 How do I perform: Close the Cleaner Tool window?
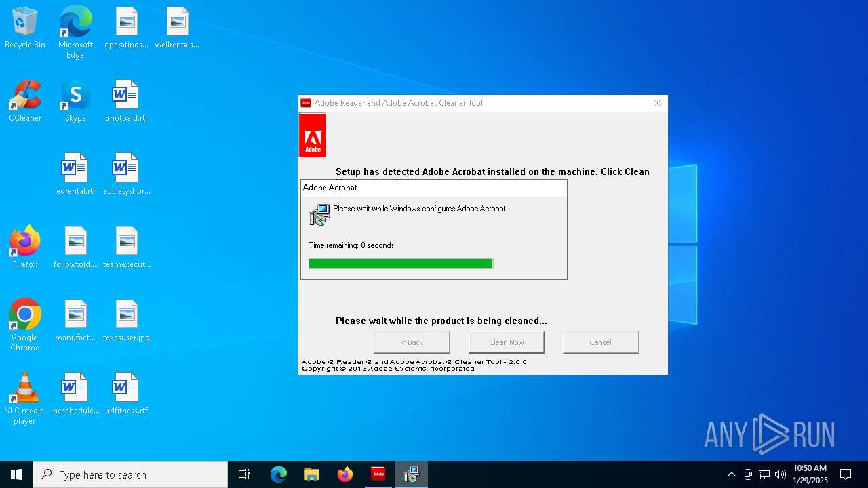pos(657,103)
